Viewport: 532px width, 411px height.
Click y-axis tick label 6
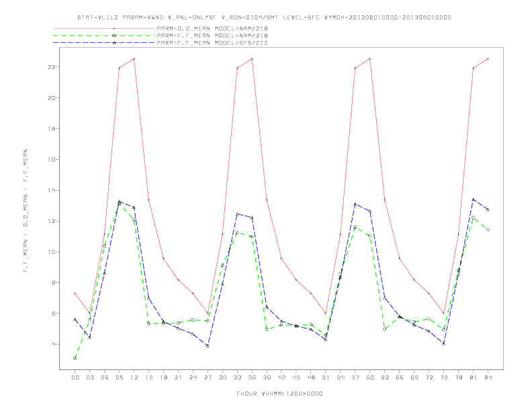[54, 314]
